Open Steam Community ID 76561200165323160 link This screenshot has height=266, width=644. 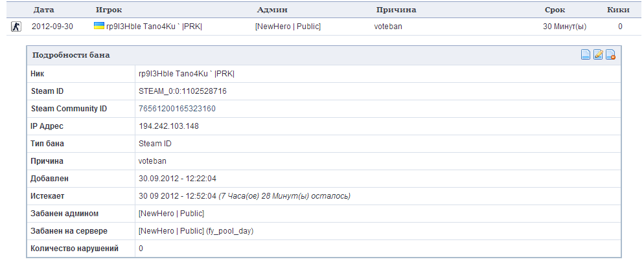coord(177,109)
